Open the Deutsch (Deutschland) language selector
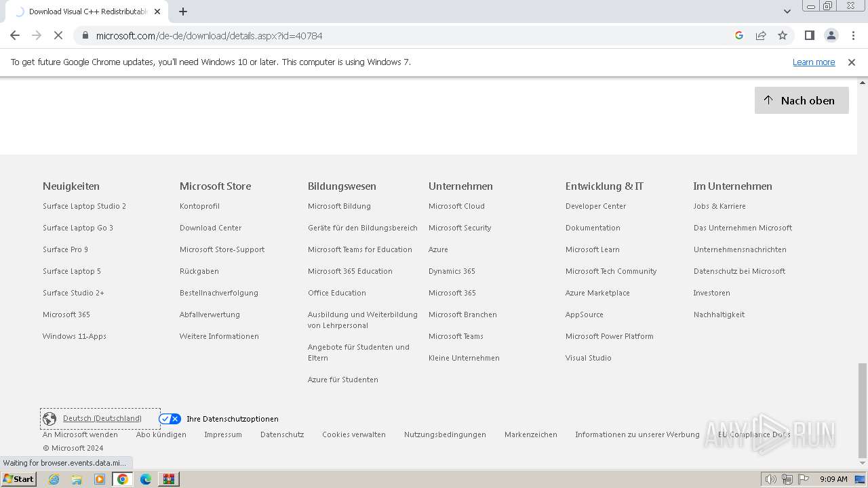Screen dimensions: 868x488 pos(102,419)
